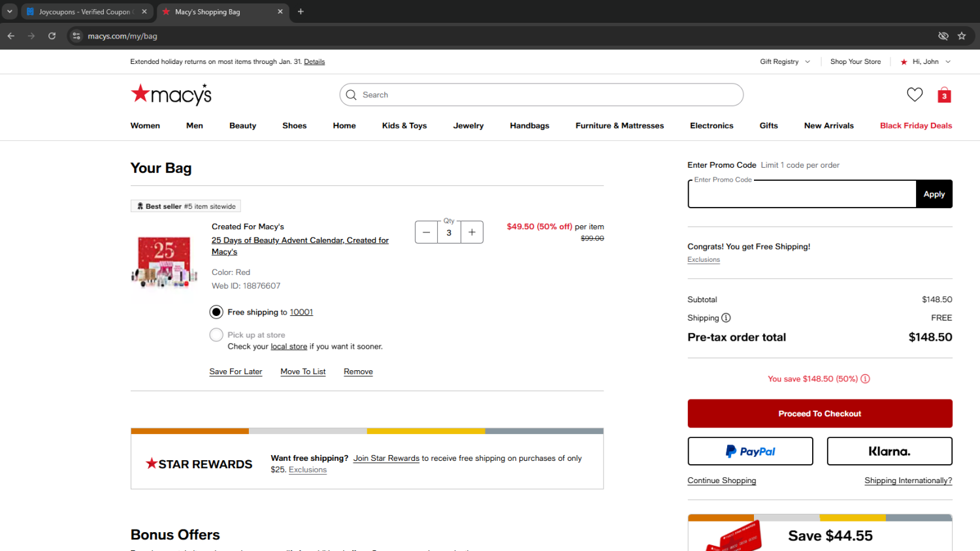Open the site information icon in address bar
The width and height of the screenshot is (980, 551).
76,36
